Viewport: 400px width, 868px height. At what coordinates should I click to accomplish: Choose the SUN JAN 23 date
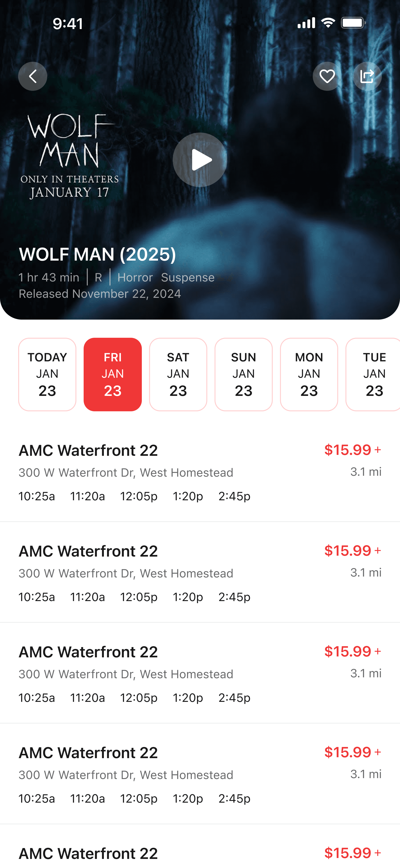[x=243, y=374]
